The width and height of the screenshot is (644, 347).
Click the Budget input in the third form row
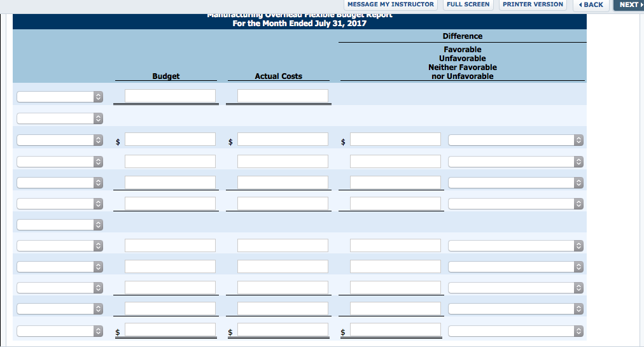(x=170, y=139)
